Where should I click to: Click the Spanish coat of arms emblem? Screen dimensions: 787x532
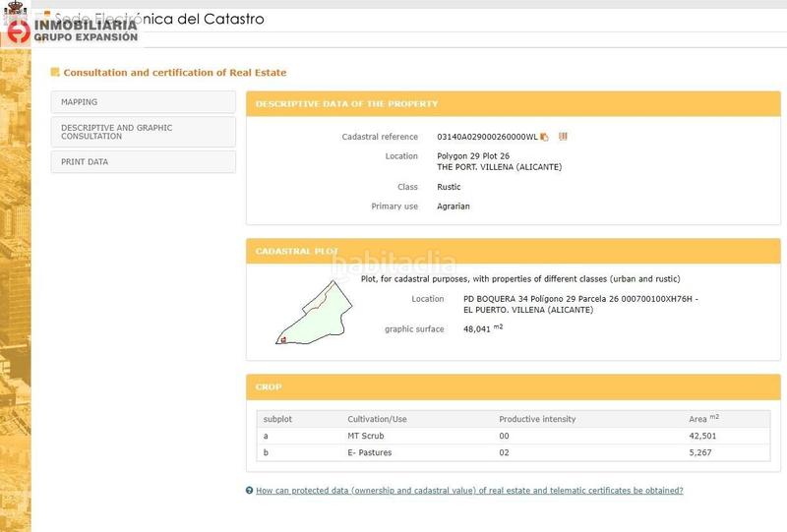pos(13,9)
